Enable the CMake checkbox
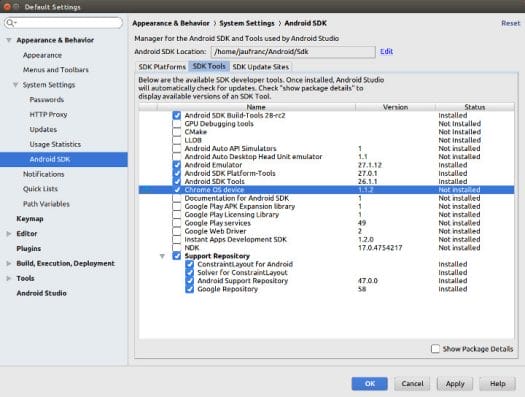Image resolution: width=525 pixels, height=397 pixels. pyautogui.click(x=177, y=132)
